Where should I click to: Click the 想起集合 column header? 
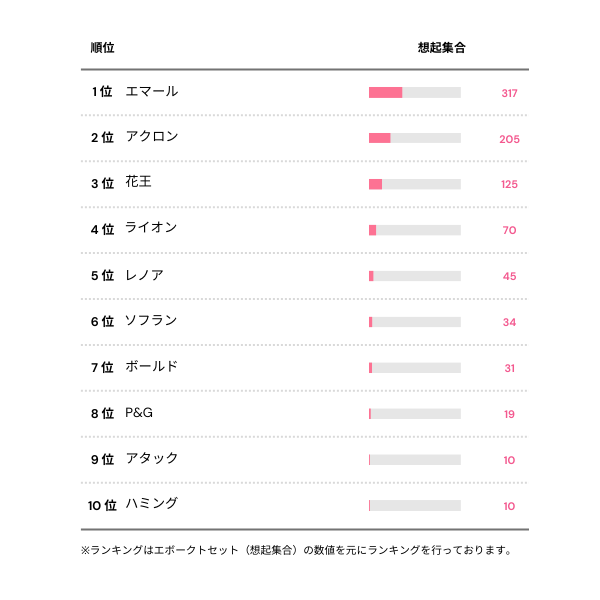click(x=441, y=48)
